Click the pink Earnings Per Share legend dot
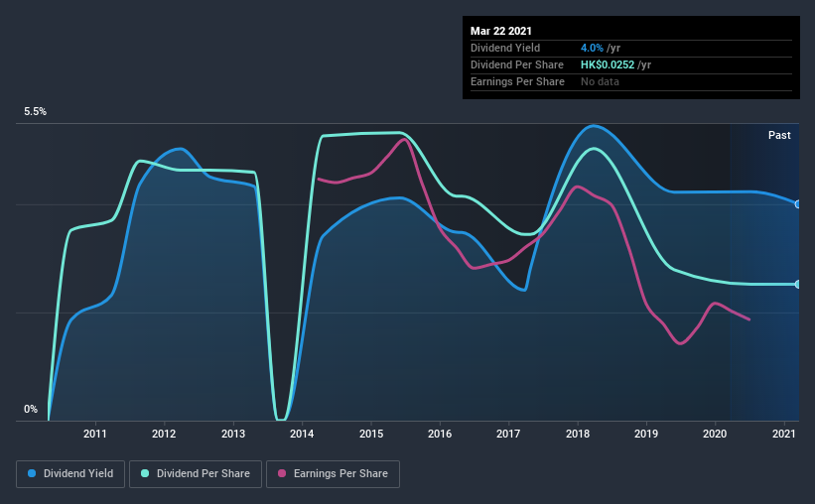Image resolution: width=815 pixels, height=504 pixels. click(282, 473)
